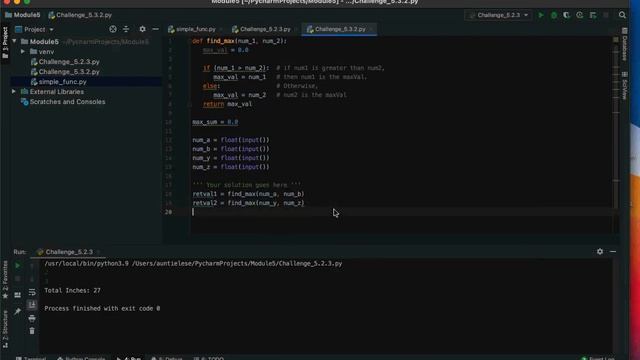Open Search Everywhere magnifier icon
The width and height of the screenshot is (640, 360).
pos(622,15)
